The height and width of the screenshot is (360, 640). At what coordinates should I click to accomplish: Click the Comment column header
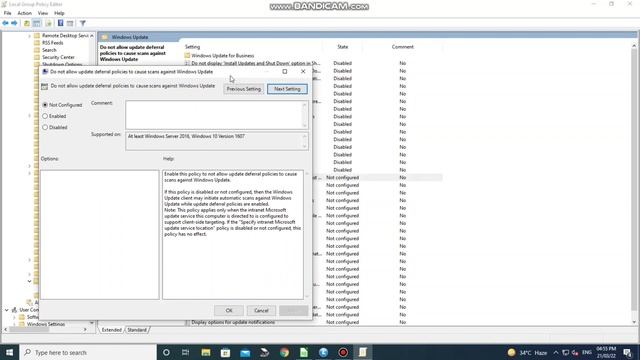(403, 47)
